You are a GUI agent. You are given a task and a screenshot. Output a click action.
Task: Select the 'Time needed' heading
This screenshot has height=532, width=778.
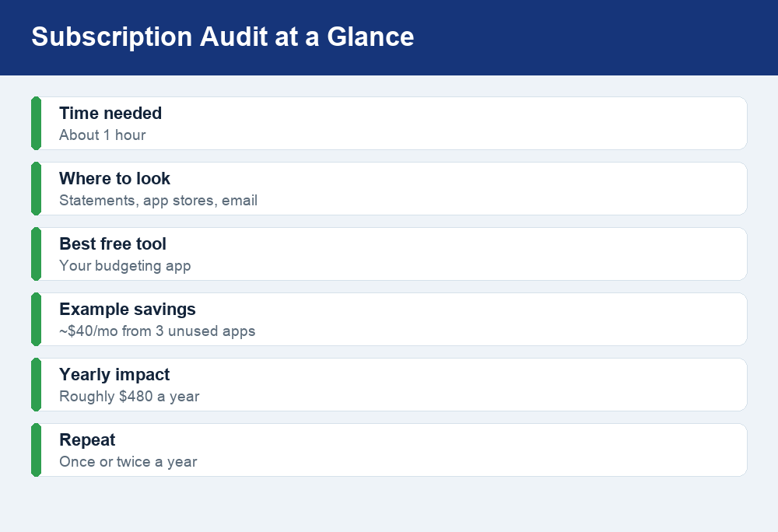pyautogui.click(x=110, y=113)
